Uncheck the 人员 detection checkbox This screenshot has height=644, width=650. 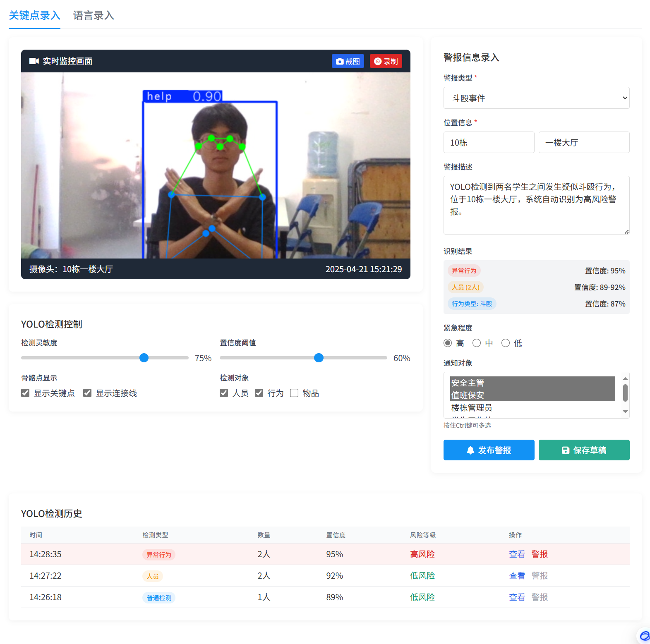click(224, 393)
